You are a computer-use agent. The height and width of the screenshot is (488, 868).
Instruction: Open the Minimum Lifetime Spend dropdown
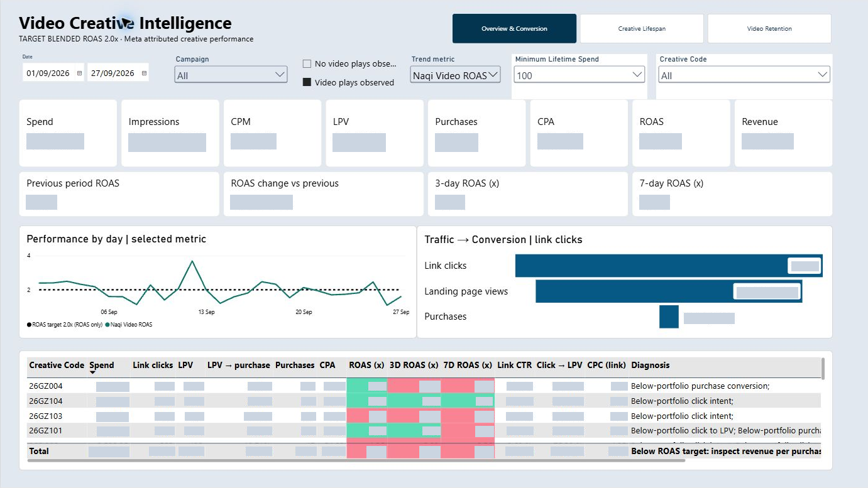[x=580, y=75]
